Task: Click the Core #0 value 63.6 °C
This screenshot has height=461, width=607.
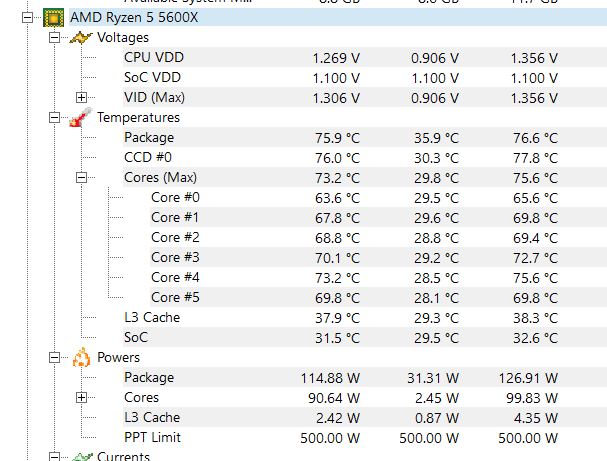Action: (337, 198)
